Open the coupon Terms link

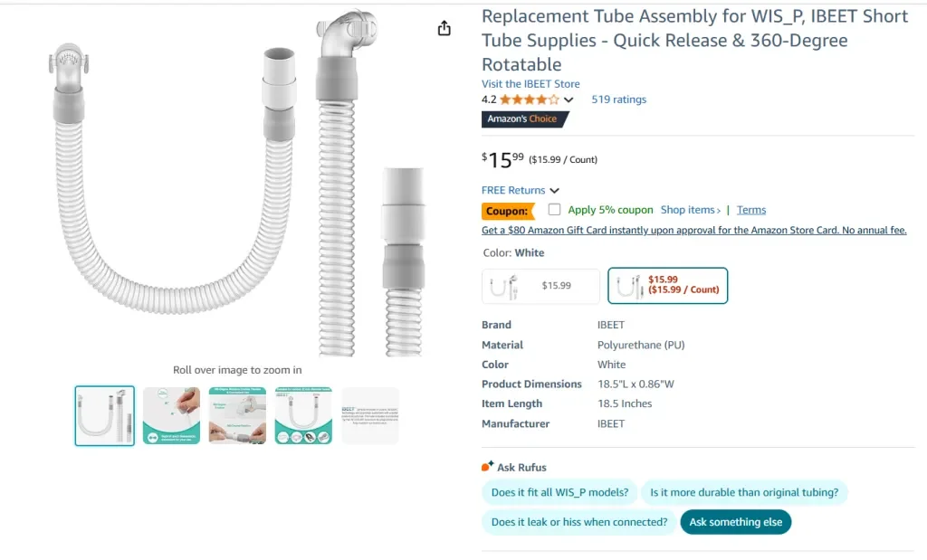coord(751,210)
